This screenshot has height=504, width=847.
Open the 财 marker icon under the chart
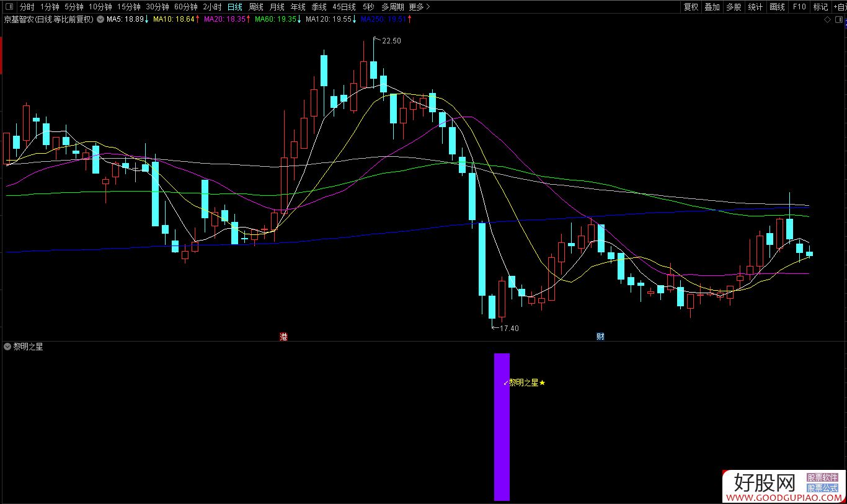(x=600, y=337)
